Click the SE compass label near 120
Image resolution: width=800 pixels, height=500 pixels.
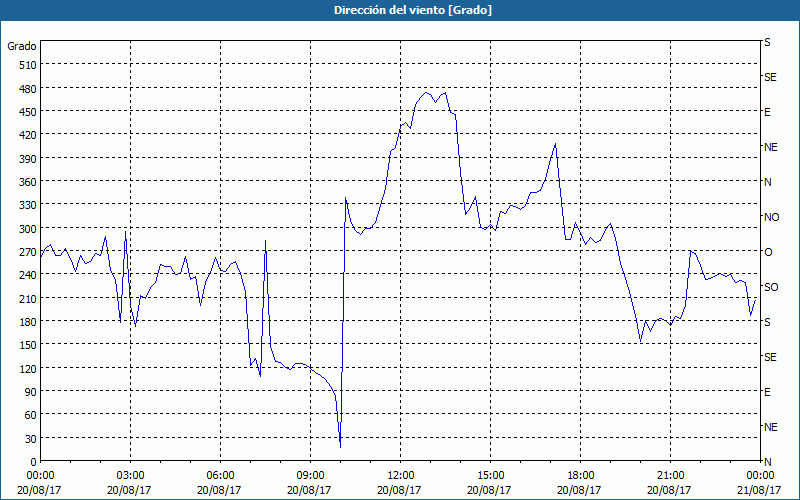770,357
